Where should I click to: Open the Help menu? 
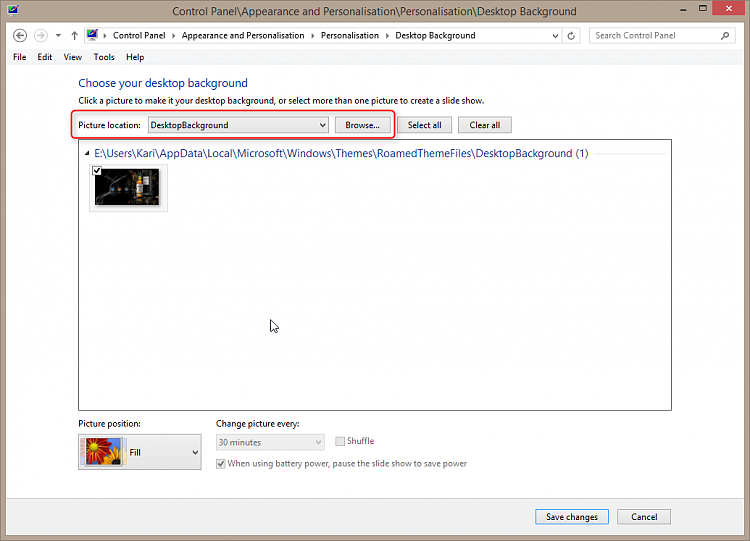(x=135, y=57)
